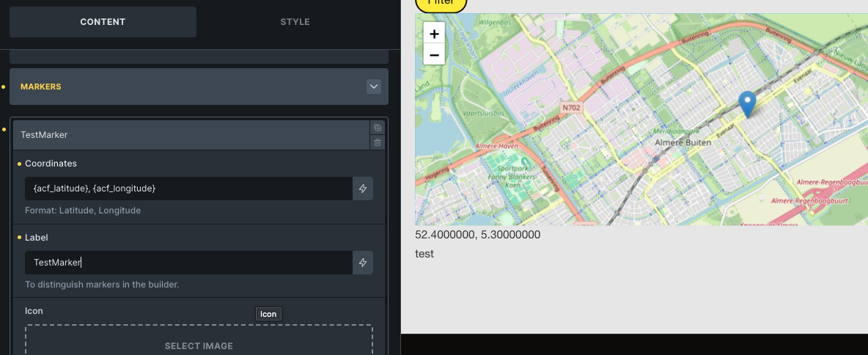868x355 pixels.
Task: Switch to the Content tab
Action: coord(103,22)
